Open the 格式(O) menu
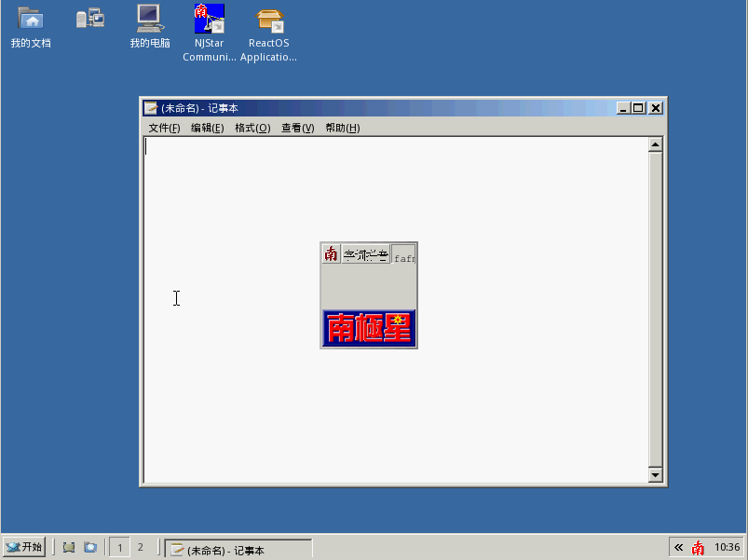Image resolution: width=748 pixels, height=560 pixels. pos(252,128)
